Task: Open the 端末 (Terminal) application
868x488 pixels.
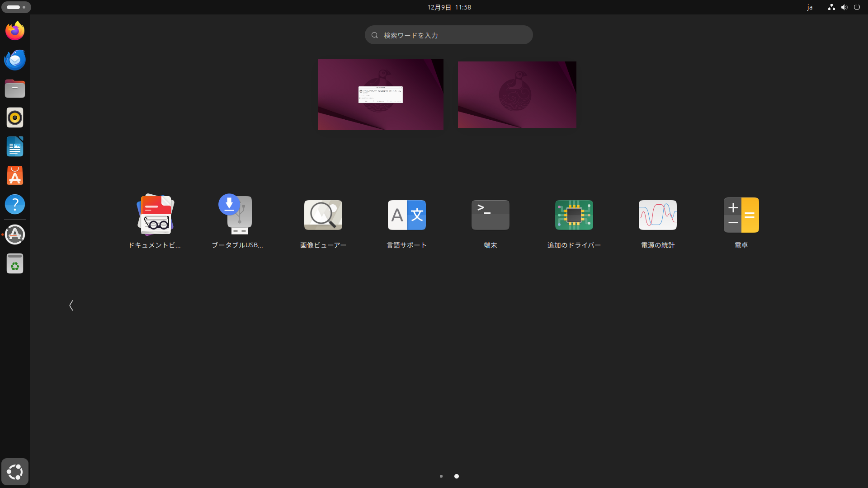Action: point(490,215)
